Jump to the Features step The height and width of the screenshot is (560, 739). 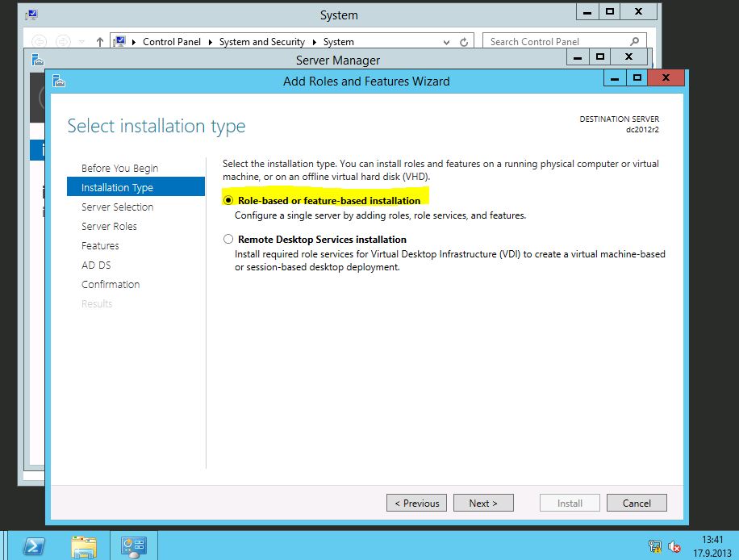[100, 245]
